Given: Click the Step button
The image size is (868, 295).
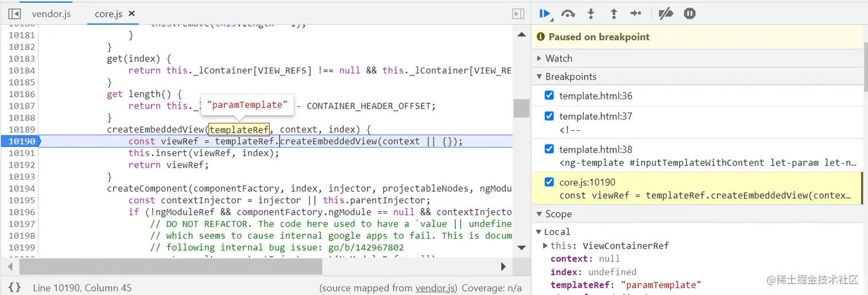Looking at the screenshot, I should tap(636, 14).
